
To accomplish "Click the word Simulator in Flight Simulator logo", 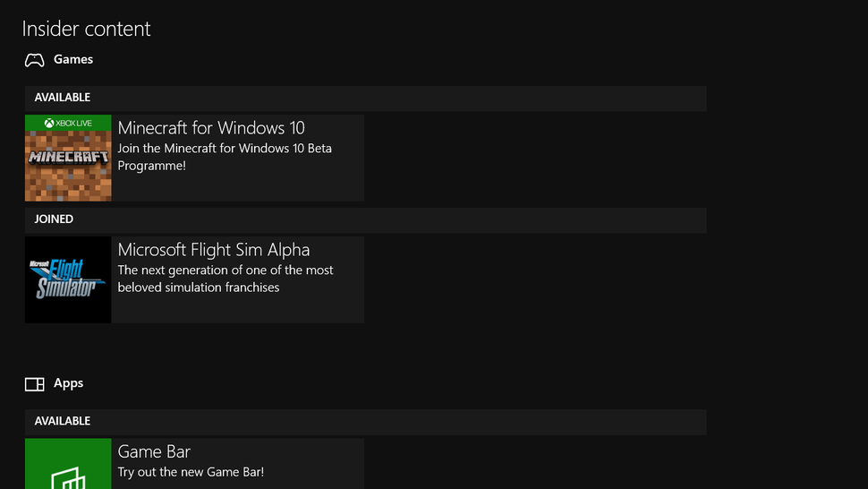I will tap(66, 289).
